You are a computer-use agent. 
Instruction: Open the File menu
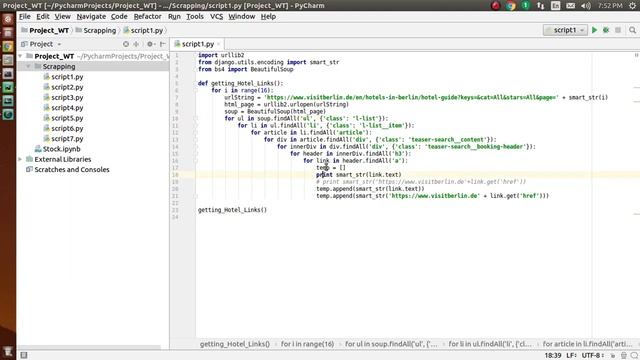[x=24, y=16]
